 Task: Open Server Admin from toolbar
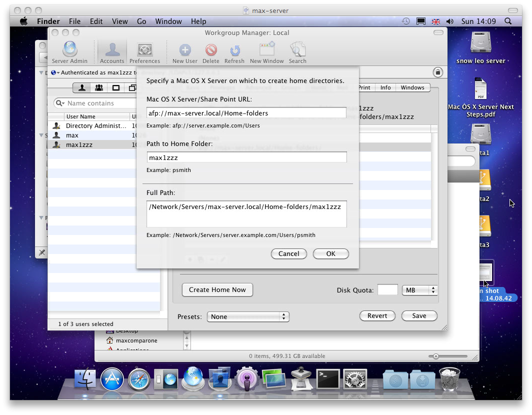click(x=69, y=52)
